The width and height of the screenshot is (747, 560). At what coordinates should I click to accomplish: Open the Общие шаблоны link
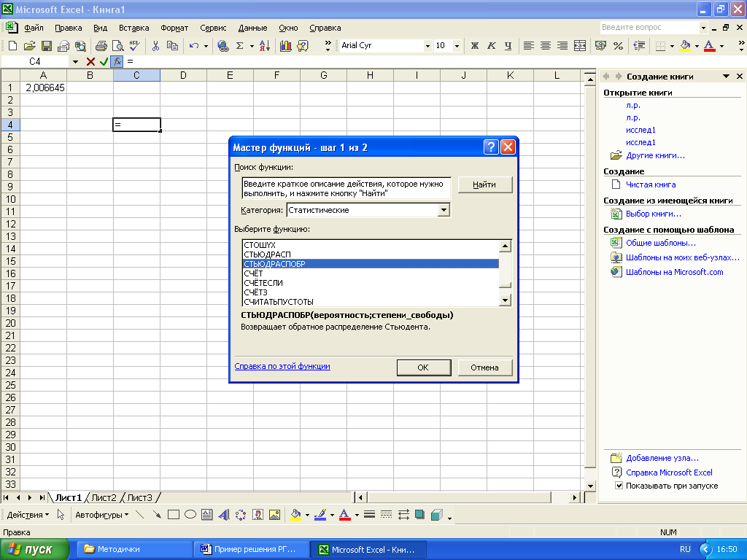[660, 243]
